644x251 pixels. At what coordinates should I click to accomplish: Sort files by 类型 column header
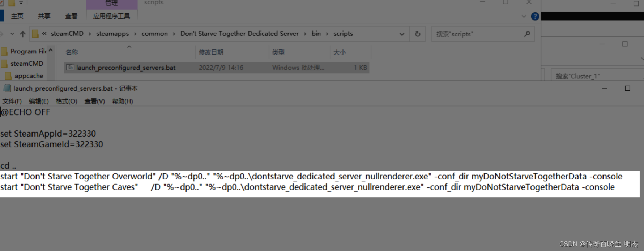[x=278, y=52]
